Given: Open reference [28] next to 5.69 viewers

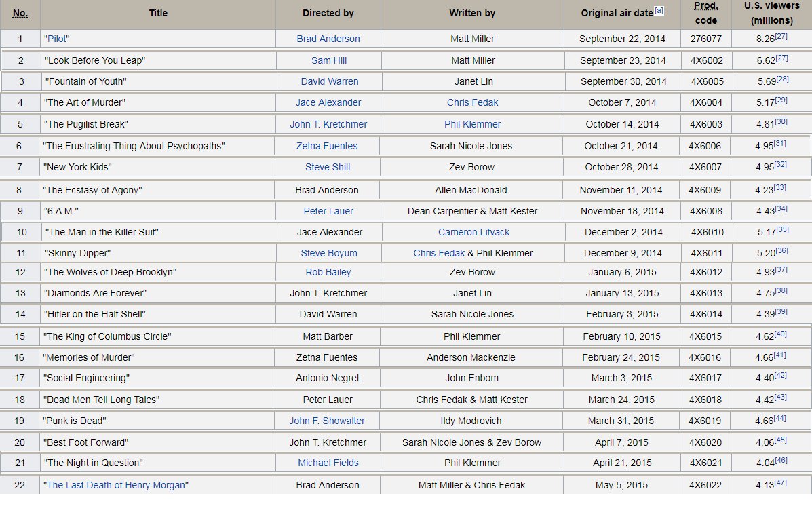Looking at the screenshot, I should (x=782, y=79).
